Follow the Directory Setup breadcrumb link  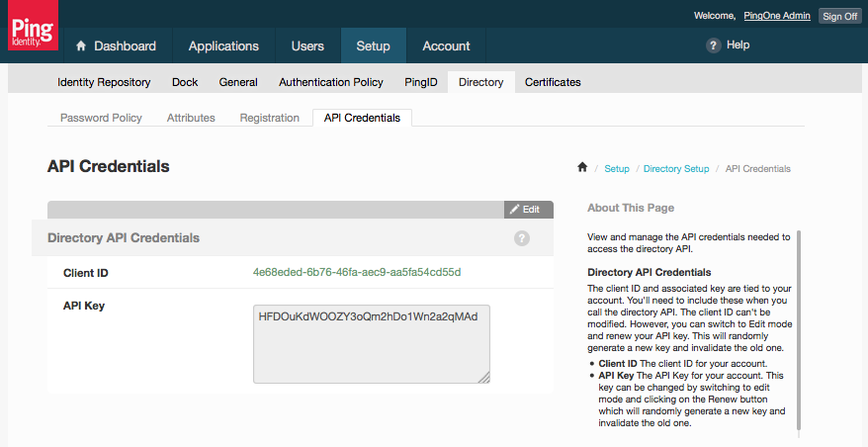[x=676, y=169]
